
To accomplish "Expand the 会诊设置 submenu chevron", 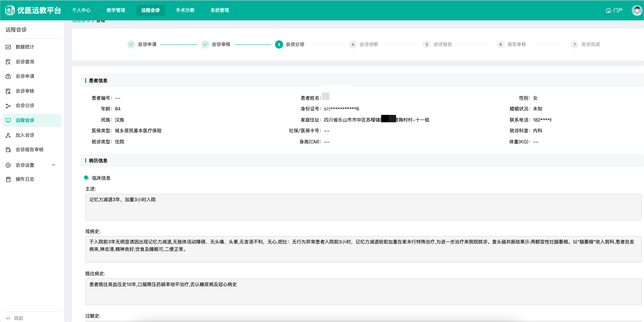I will click(54, 165).
